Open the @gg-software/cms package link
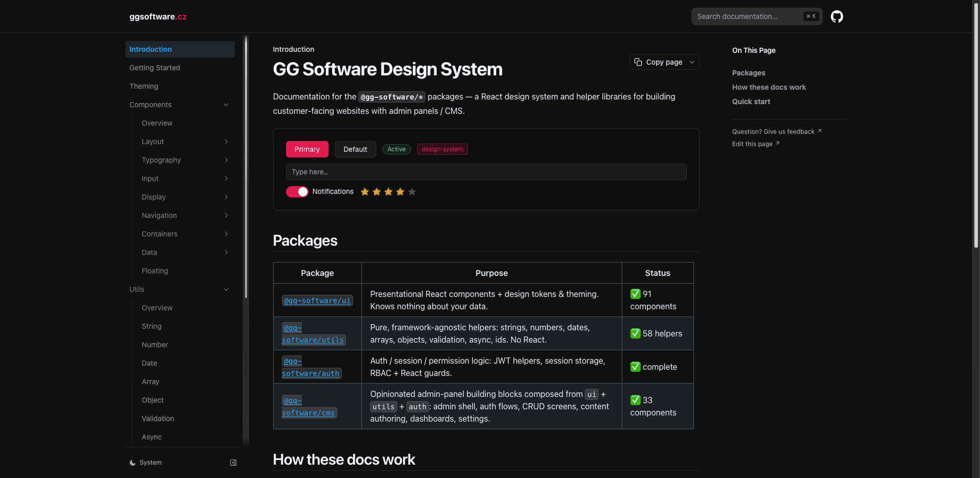This screenshot has height=478, width=980. coord(309,407)
